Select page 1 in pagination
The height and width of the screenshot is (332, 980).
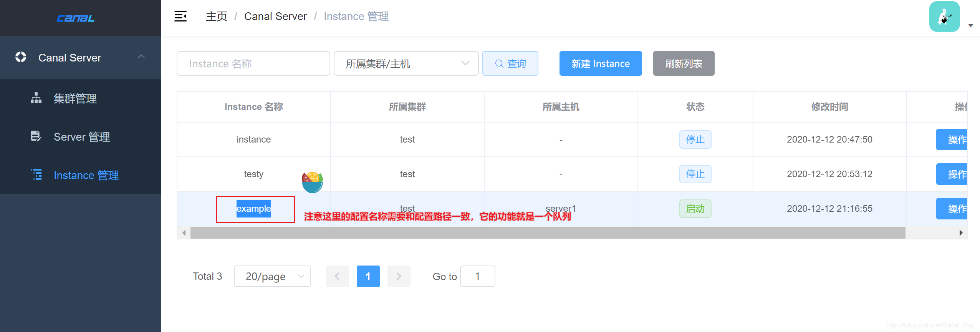coord(368,276)
